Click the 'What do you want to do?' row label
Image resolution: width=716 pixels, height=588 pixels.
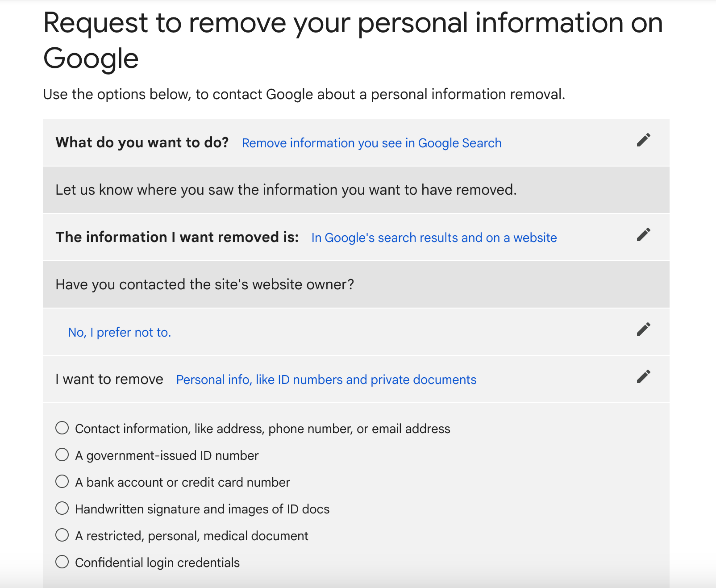coord(142,143)
